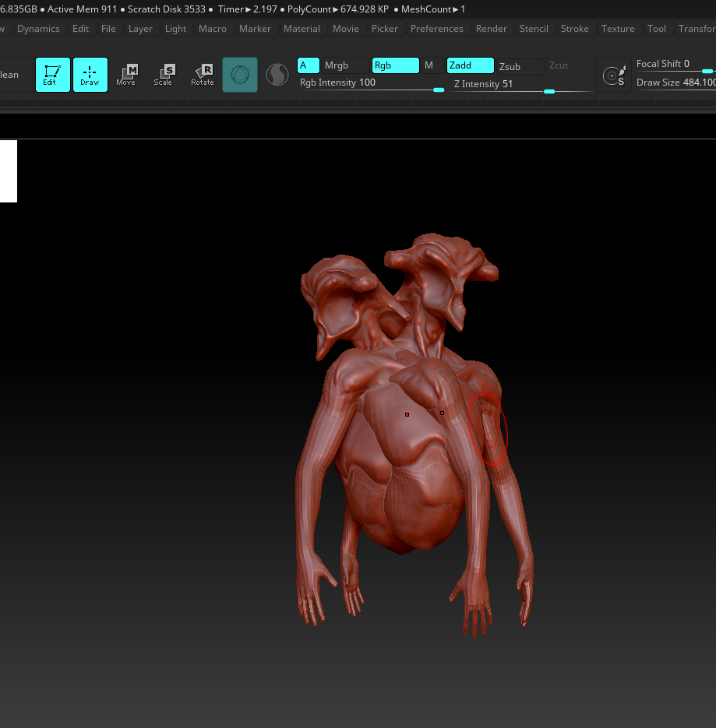Viewport: 716px width, 728px height.
Task: Select the Rotate tool
Action: [203, 75]
